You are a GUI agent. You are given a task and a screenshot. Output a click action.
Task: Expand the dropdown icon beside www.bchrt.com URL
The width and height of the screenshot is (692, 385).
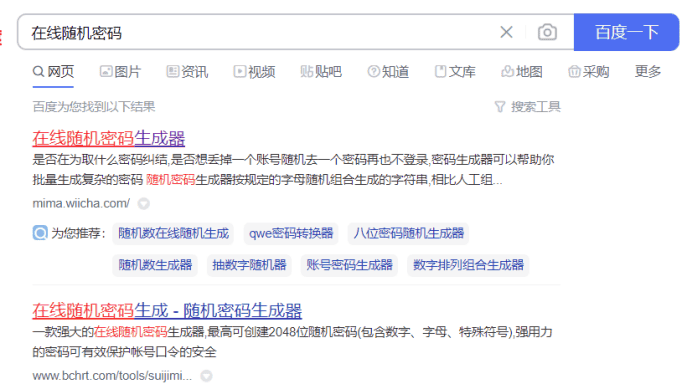tap(206, 376)
